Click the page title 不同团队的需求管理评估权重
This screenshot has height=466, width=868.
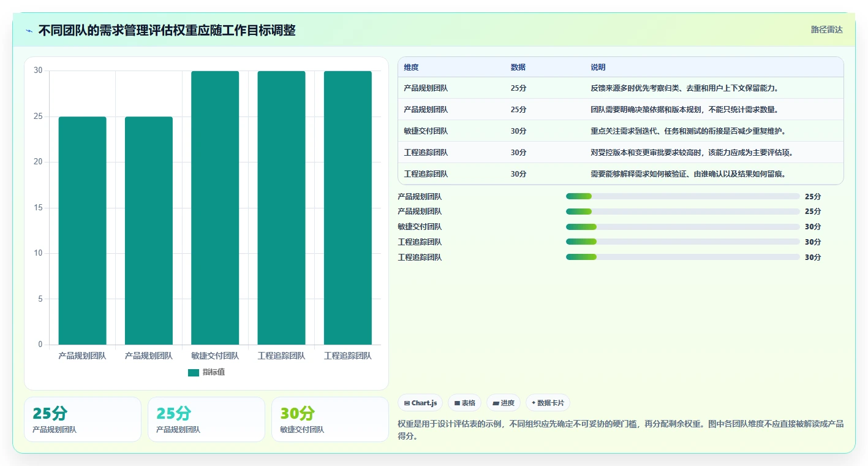coord(167,31)
